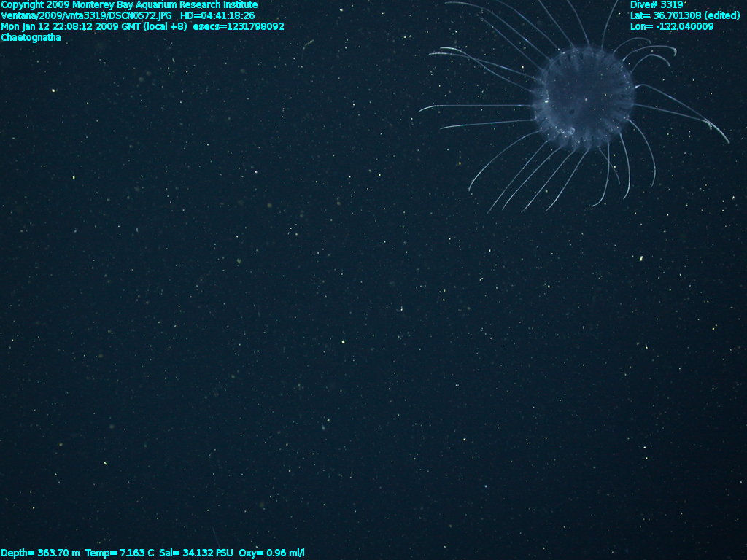Click the Lon= -122.040009 longitude reading
This screenshot has height=560, width=747.
tap(672, 26)
